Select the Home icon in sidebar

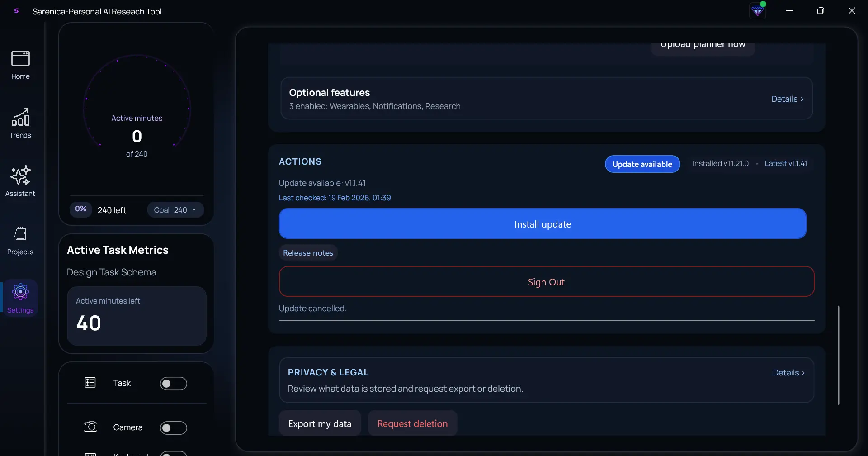coord(19,59)
